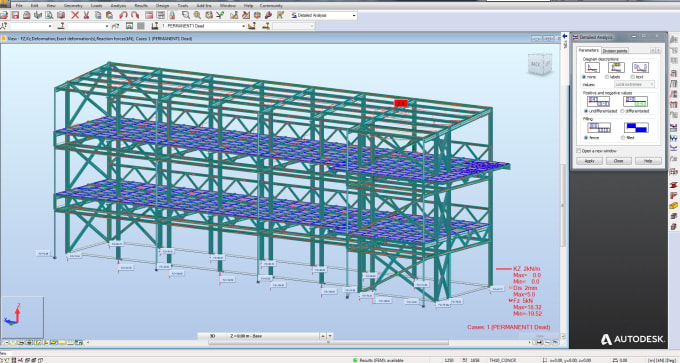Click the green check Verify icon
Screen dimensions: 680x363
click(x=220, y=15)
